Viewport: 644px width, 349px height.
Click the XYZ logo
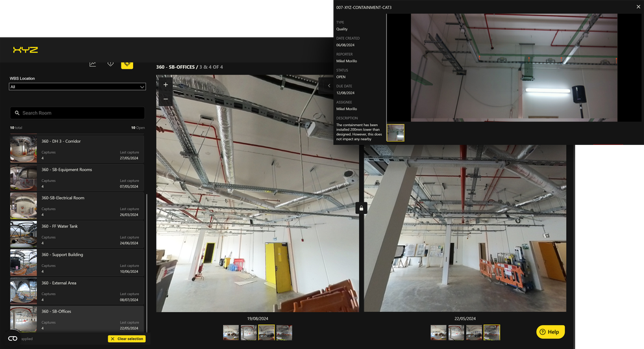(25, 50)
